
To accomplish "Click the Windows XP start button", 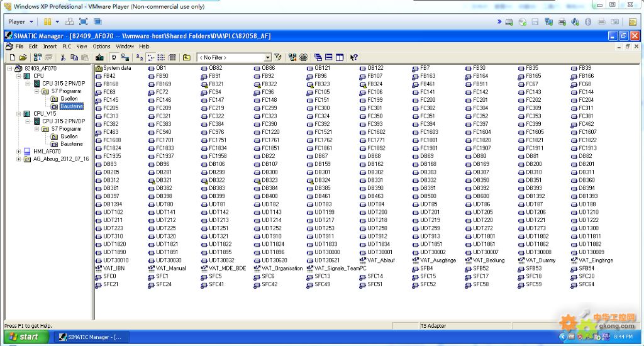I will point(26,337).
